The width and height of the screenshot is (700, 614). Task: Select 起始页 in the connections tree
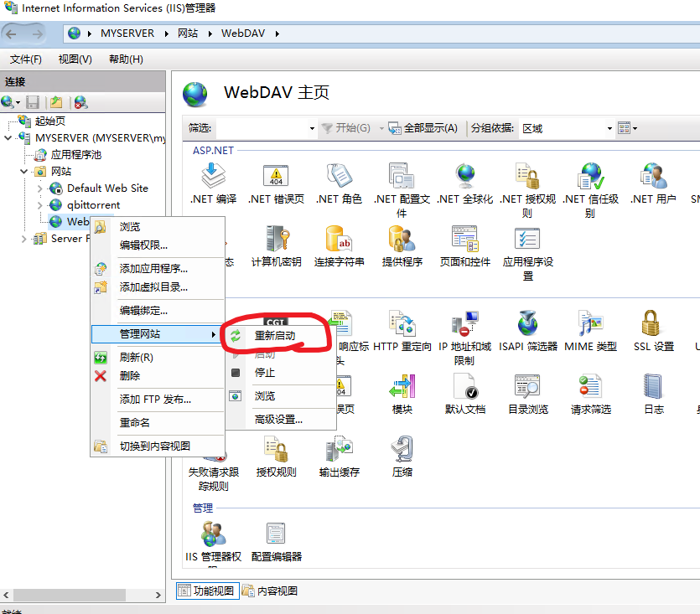[x=50, y=121]
